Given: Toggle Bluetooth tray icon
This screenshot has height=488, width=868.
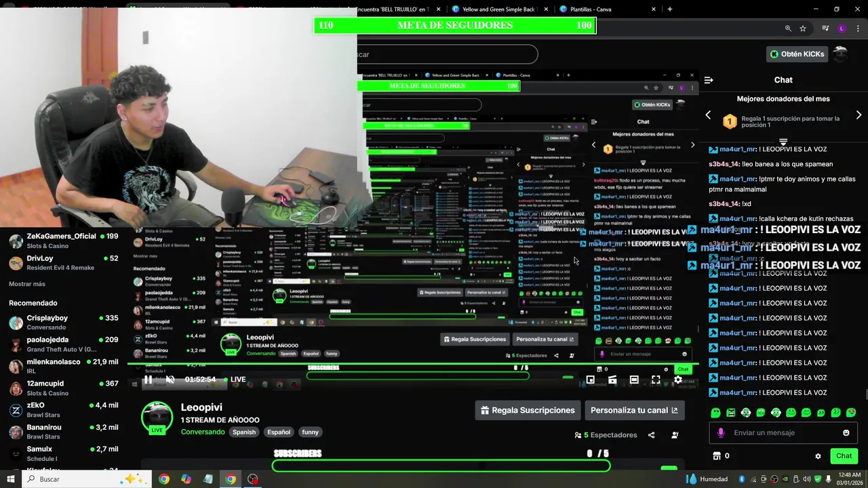Looking at the screenshot, I should pyautogui.click(x=742, y=479).
